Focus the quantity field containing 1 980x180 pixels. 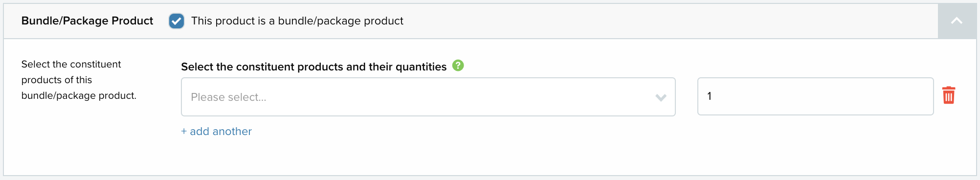[x=815, y=96]
